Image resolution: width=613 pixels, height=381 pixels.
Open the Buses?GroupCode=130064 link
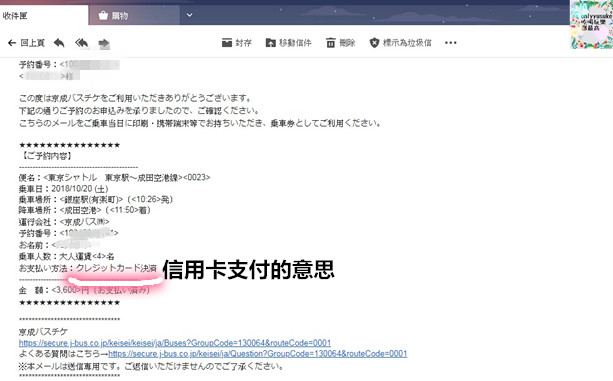175,343
